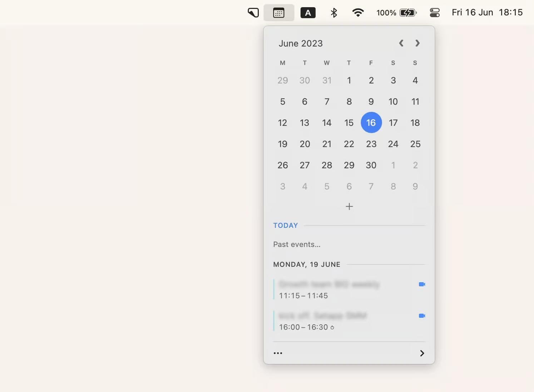Open the Wi-Fi status menu

click(358, 13)
